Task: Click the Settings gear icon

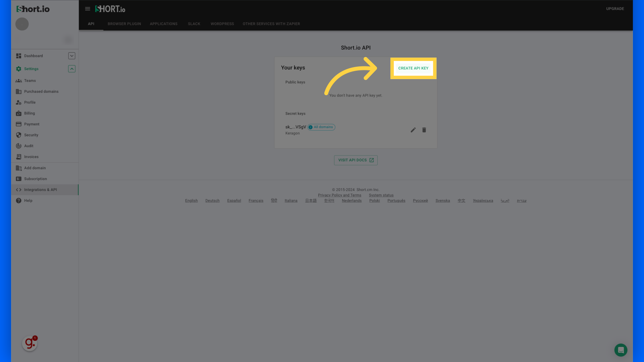Action: [x=19, y=69]
